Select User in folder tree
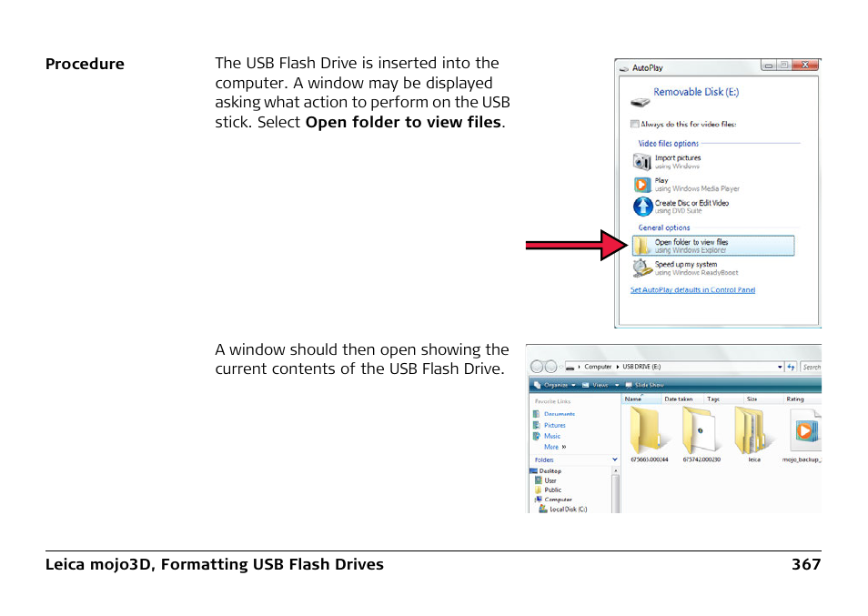868x616 pixels. tap(546, 480)
